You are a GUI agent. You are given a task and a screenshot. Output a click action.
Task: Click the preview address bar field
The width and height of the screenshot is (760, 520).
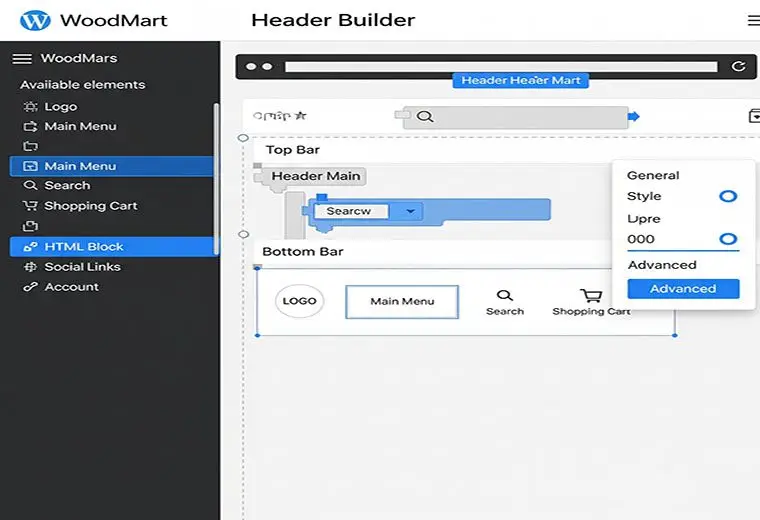[x=501, y=67]
